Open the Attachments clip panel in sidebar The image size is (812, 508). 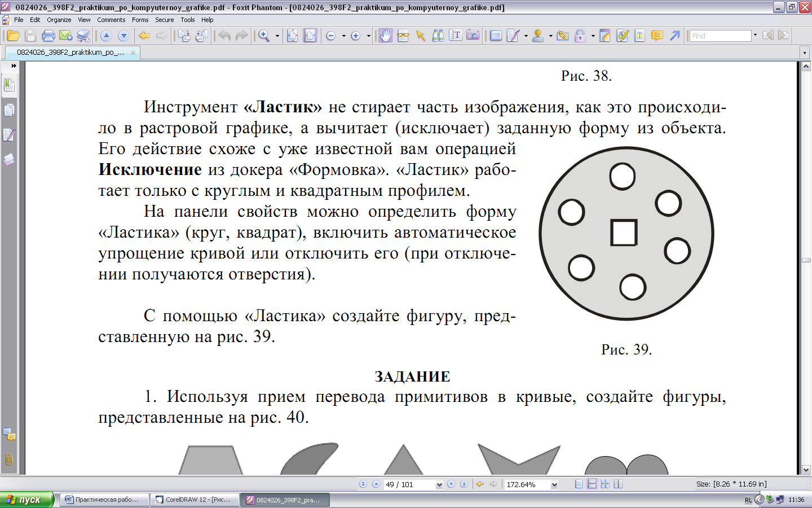[x=9, y=459]
